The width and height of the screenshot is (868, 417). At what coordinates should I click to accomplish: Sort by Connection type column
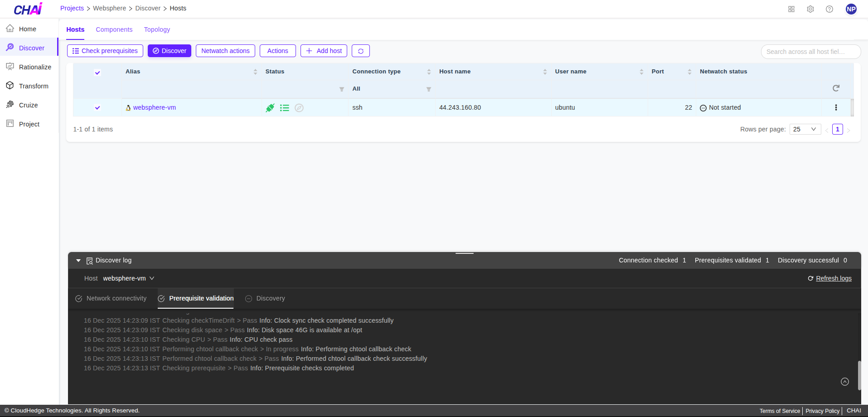[429, 72]
